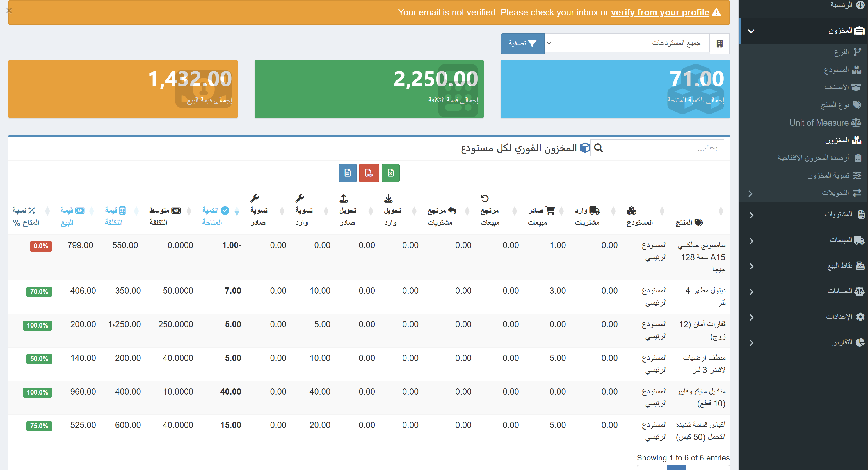Expand the التقارير menu chevron
Viewport: 868px width, 470px height.
pos(751,343)
